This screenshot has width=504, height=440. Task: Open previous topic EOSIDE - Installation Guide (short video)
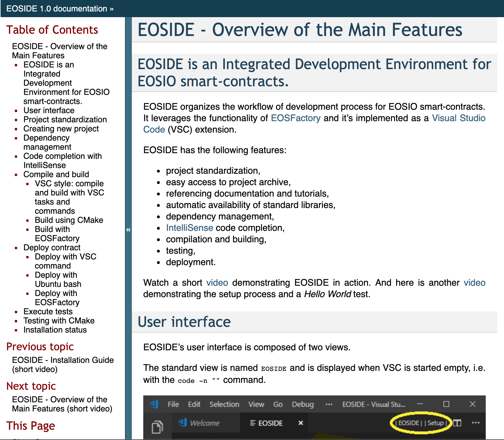point(63,365)
